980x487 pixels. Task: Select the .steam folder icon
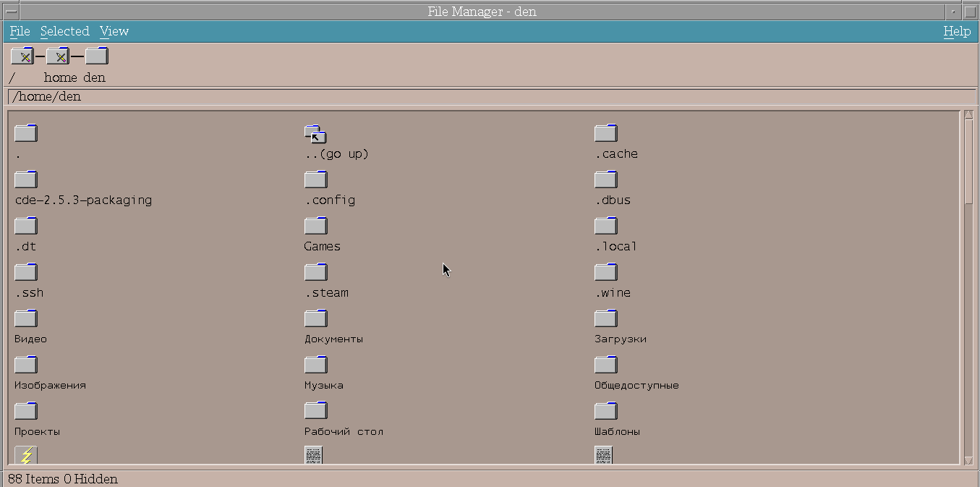tap(316, 272)
